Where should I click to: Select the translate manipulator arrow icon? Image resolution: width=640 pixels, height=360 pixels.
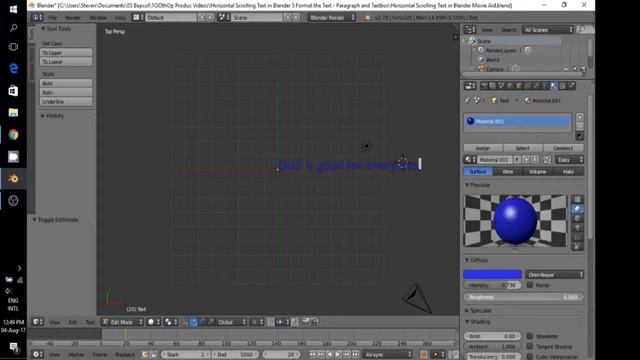[193, 322]
